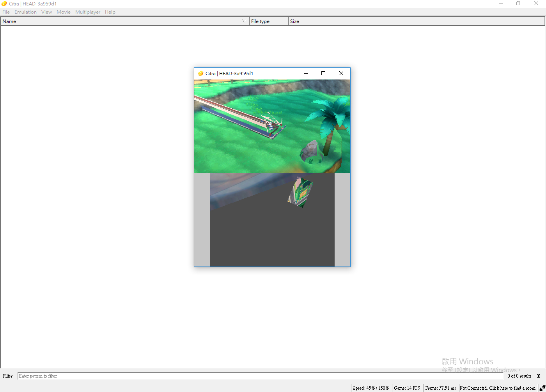This screenshot has width=546, height=392.
Task: Clear the filter with the X button
Action: pos(539,376)
